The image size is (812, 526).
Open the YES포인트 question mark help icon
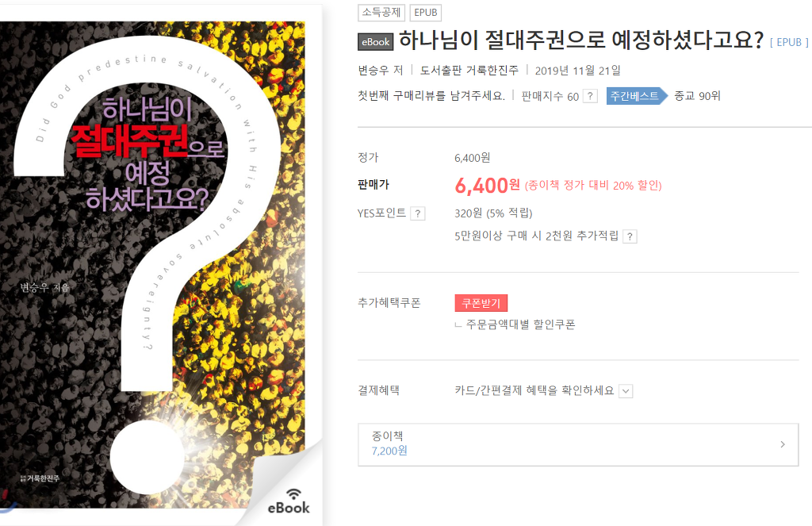(417, 213)
